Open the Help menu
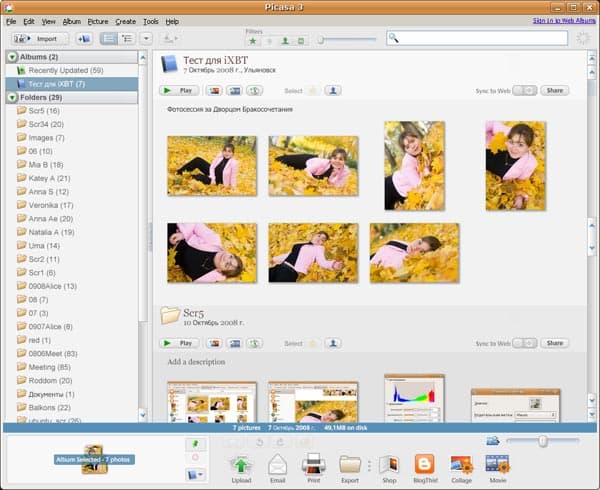Viewport: 600px width, 490px height. (x=172, y=22)
